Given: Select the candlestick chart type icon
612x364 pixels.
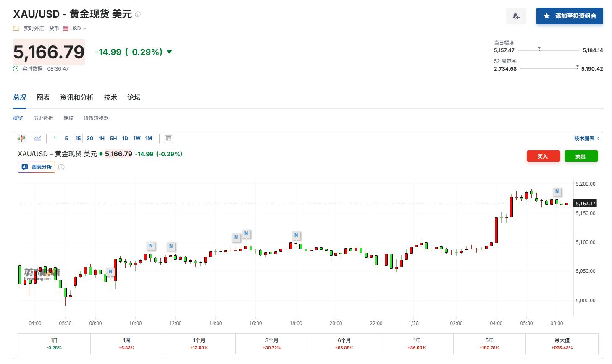Looking at the screenshot, I should pyautogui.click(x=21, y=139).
